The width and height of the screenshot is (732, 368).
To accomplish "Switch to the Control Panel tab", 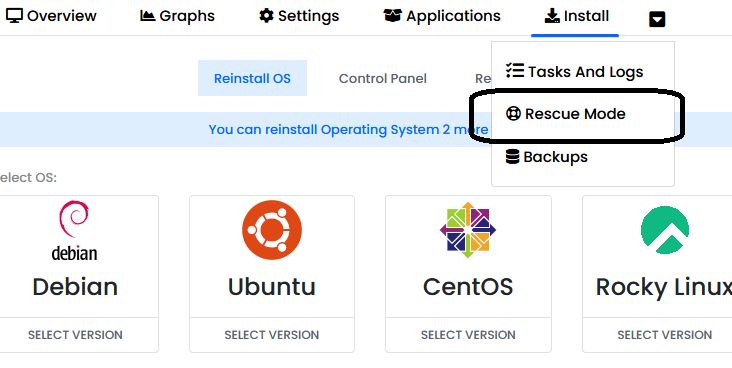I will click(x=383, y=78).
